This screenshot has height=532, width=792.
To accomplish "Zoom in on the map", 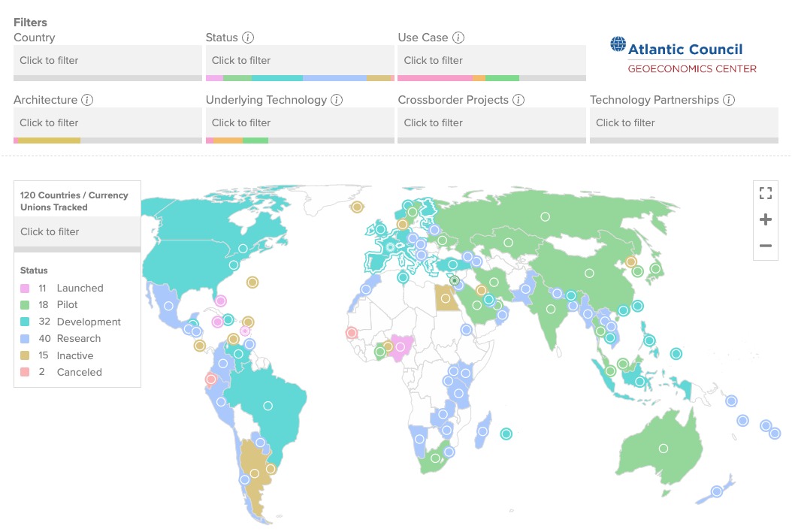I will tap(766, 219).
